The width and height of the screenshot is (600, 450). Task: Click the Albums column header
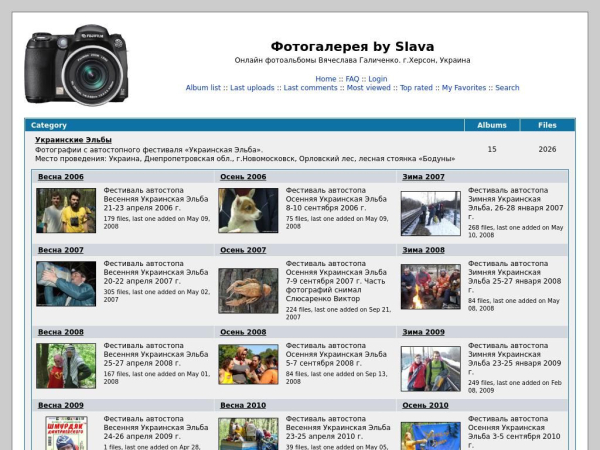coord(492,125)
